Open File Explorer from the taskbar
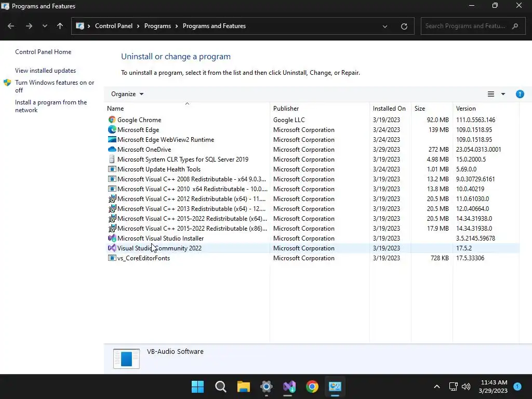Screen dimensions: 532x399 coord(243,387)
